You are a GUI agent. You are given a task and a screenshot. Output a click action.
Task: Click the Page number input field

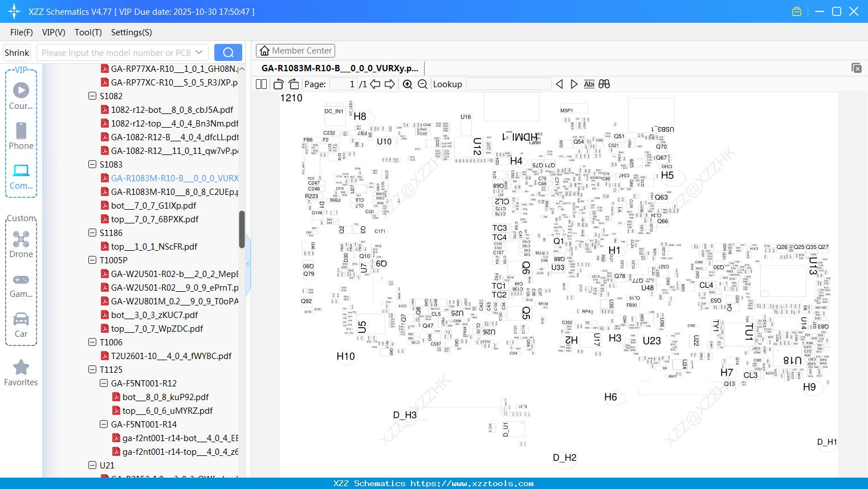point(343,84)
